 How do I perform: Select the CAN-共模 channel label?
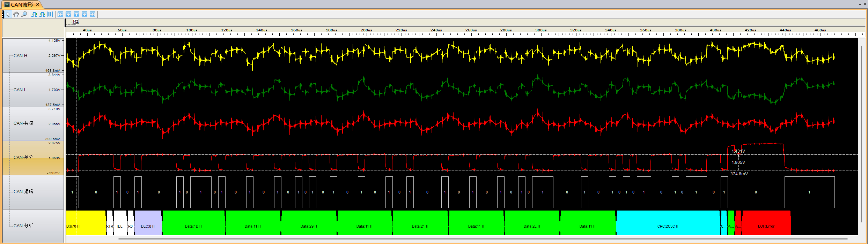pyautogui.click(x=23, y=123)
